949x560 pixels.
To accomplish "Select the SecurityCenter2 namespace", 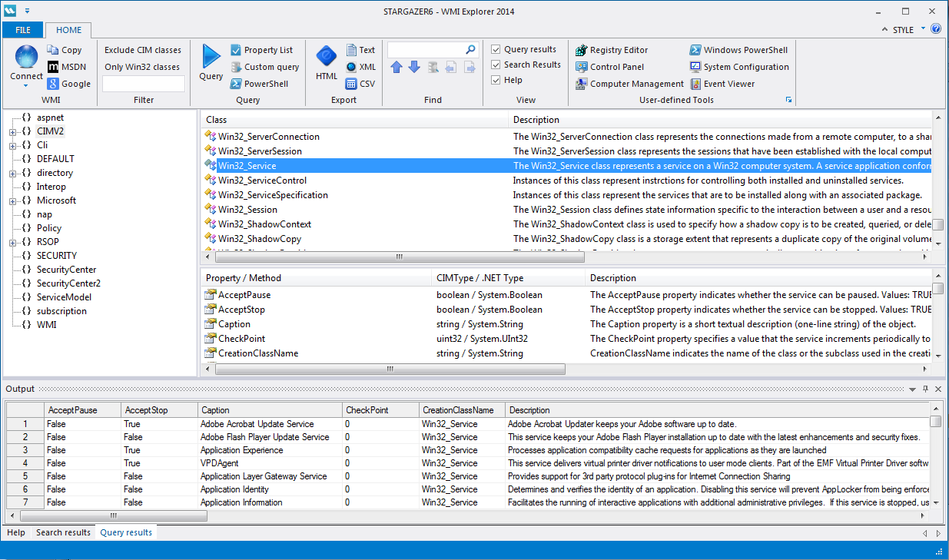I will coord(68,283).
